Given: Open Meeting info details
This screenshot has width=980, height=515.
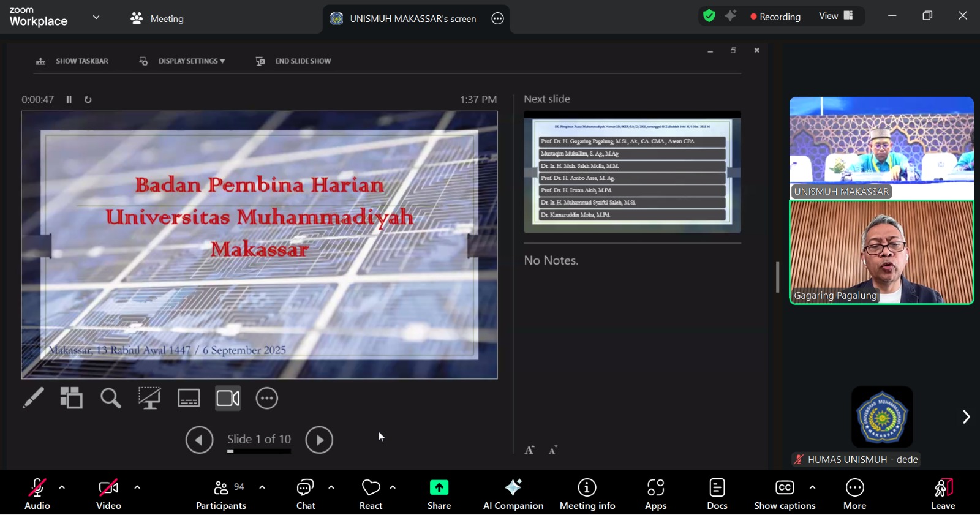Looking at the screenshot, I should (x=587, y=494).
